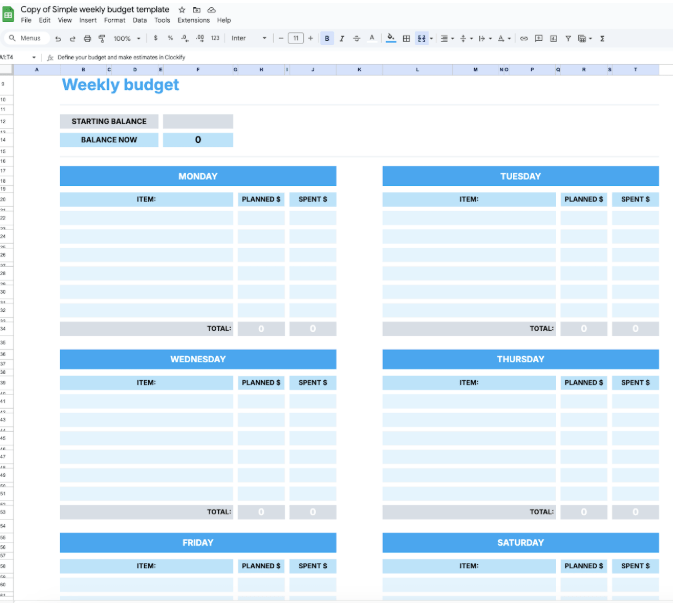673x603 pixels.
Task: Open horizontal align dropdown
Action: click(x=446, y=39)
